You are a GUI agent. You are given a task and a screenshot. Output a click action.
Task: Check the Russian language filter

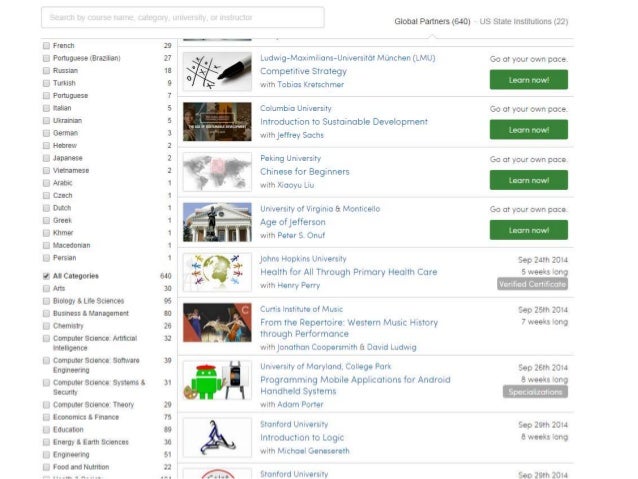46,70
